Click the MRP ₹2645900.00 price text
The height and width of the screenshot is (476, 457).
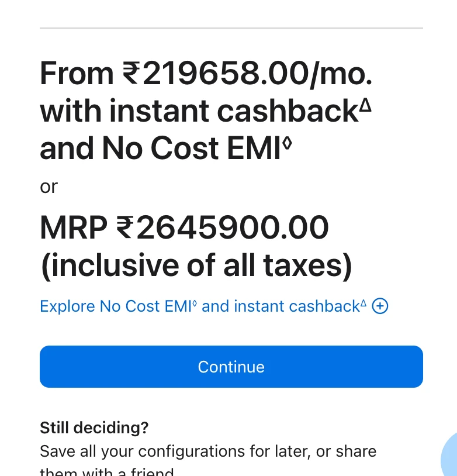[184, 227]
